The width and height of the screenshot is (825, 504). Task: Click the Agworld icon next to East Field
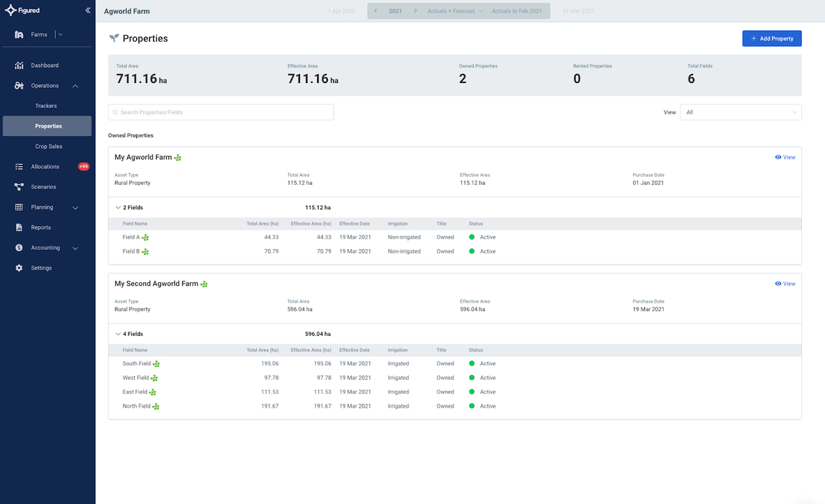(x=153, y=392)
